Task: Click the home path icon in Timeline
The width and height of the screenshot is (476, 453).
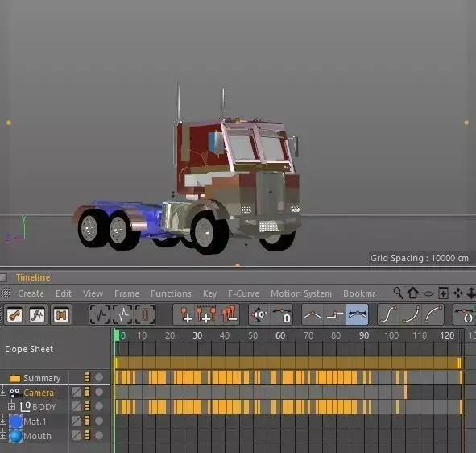Action: coord(413,293)
